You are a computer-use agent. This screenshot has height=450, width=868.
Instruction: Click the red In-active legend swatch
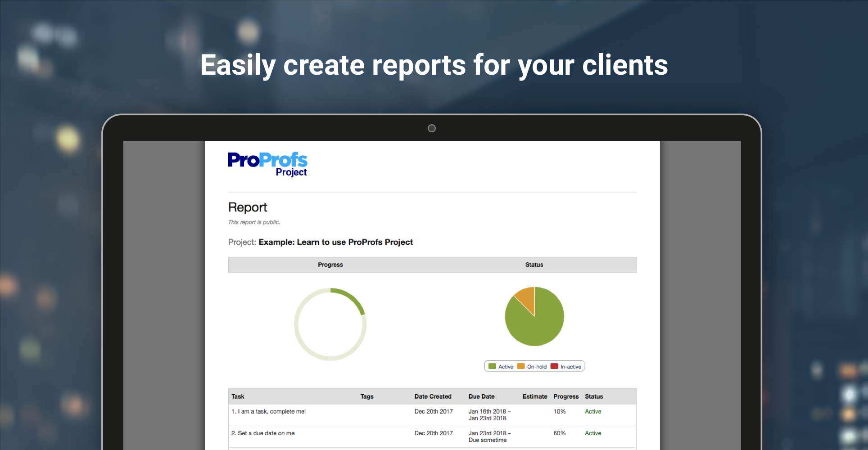coord(554,366)
